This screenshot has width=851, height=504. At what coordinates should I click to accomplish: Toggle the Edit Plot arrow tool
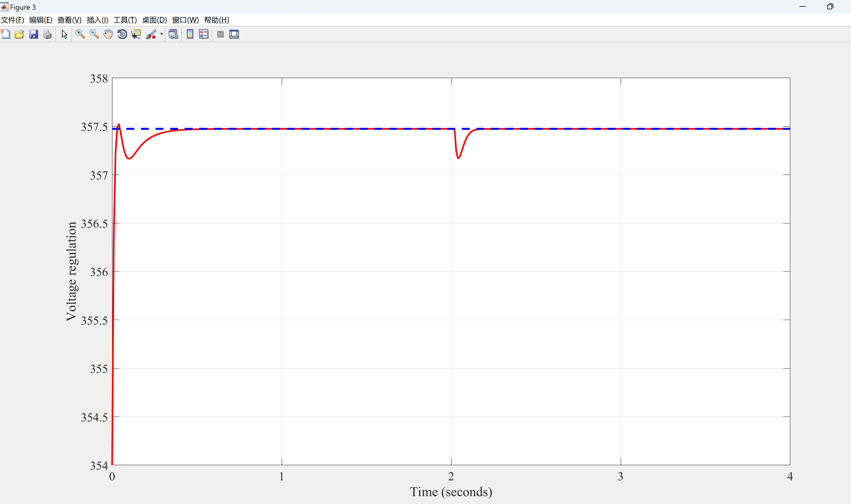pos(64,34)
